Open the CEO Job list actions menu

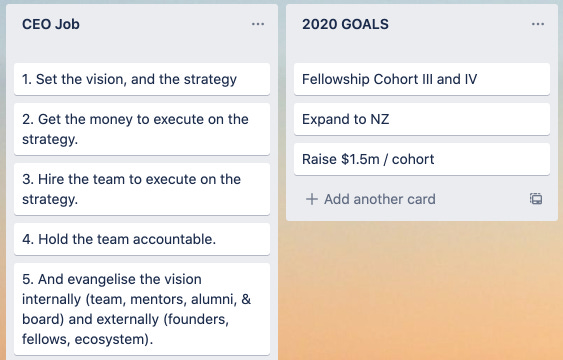258,24
